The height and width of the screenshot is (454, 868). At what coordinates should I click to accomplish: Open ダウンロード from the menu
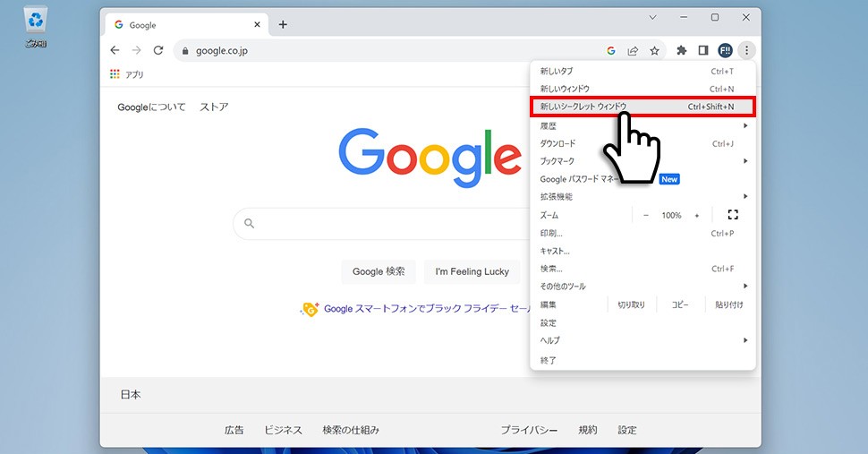point(642,143)
